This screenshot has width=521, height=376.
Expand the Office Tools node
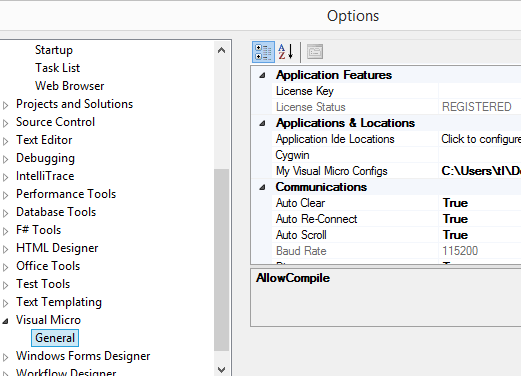[5, 267]
